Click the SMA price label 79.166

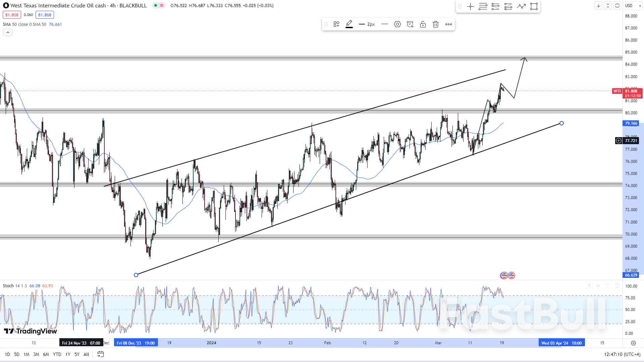[631, 123]
